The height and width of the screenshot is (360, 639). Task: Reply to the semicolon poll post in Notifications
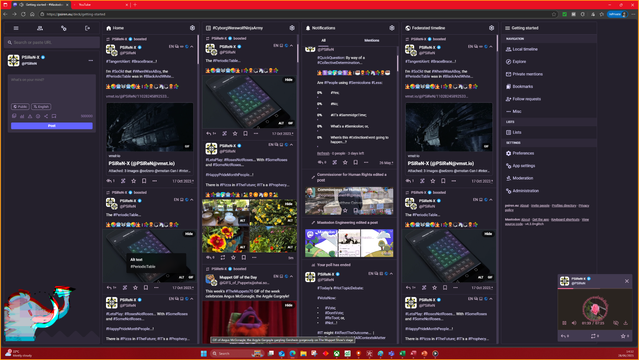(322, 162)
